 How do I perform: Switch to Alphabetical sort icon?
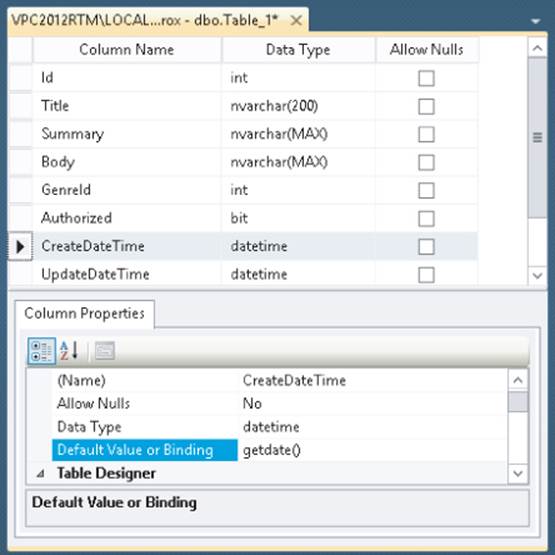69,351
